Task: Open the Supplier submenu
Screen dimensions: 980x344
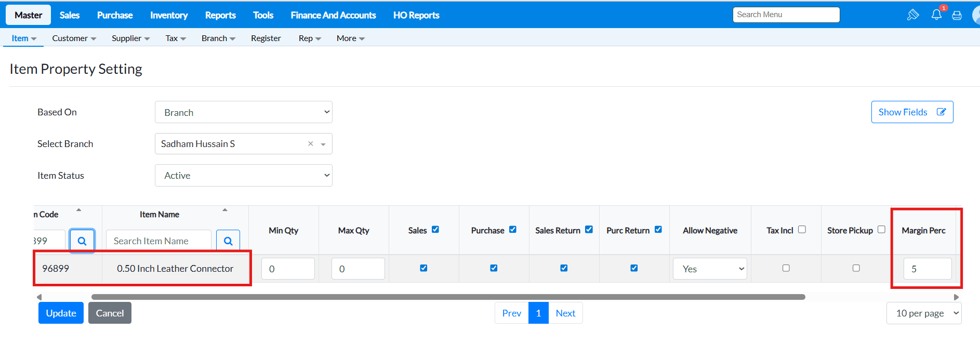Action: point(130,38)
